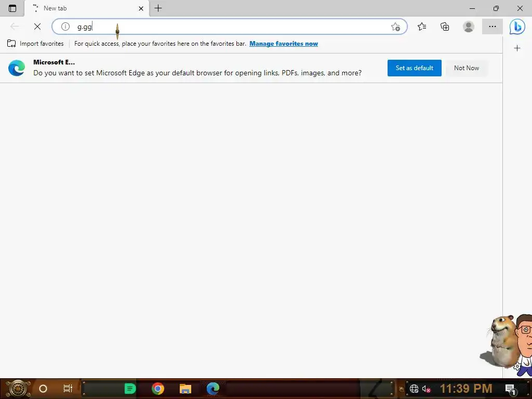Switch to Microsoft Edge taskbar icon
This screenshot has width=532, height=399.
tap(212, 389)
